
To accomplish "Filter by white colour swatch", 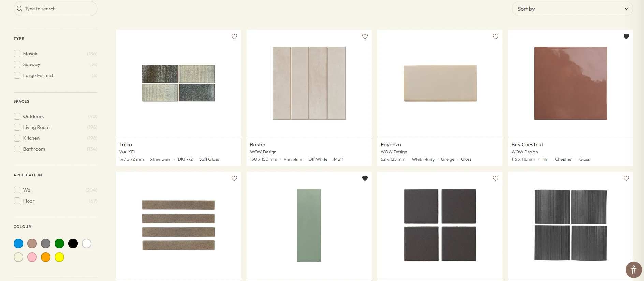I will [x=87, y=243].
